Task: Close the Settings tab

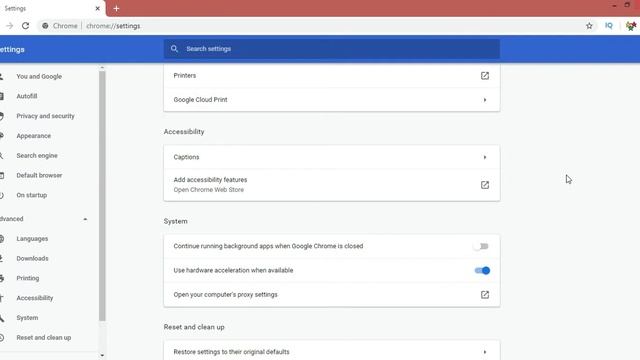Action: coord(98,8)
